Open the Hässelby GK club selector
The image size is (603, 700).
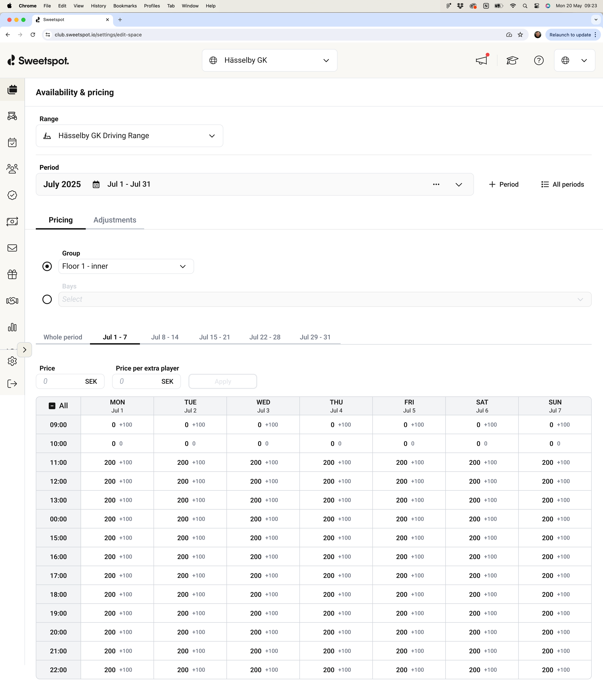click(269, 60)
